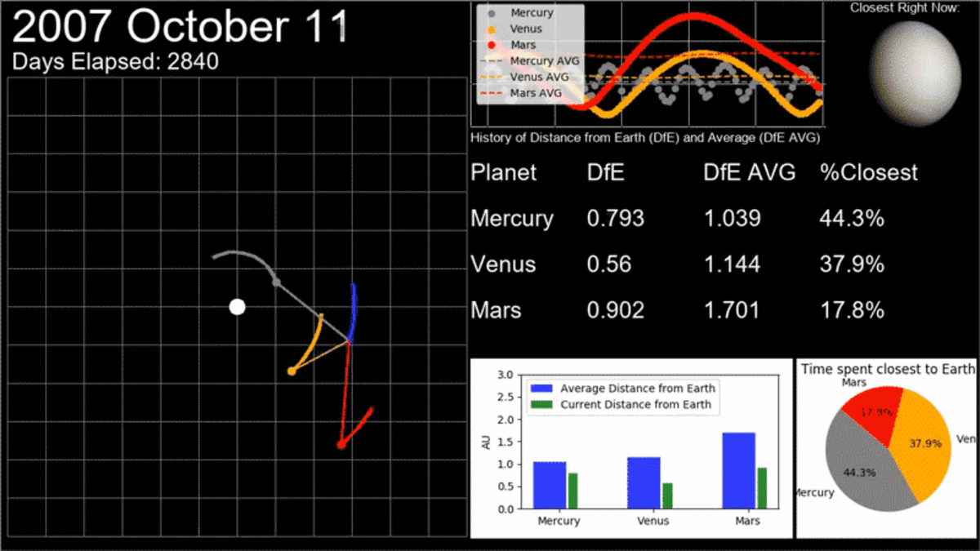Click the %Closest column header
980x551 pixels.
coord(868,173)
